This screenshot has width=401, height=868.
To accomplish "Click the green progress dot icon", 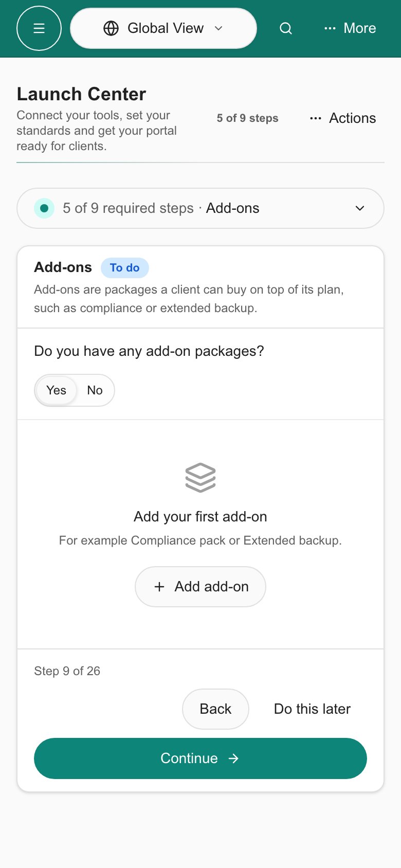I will coord(44,208).
